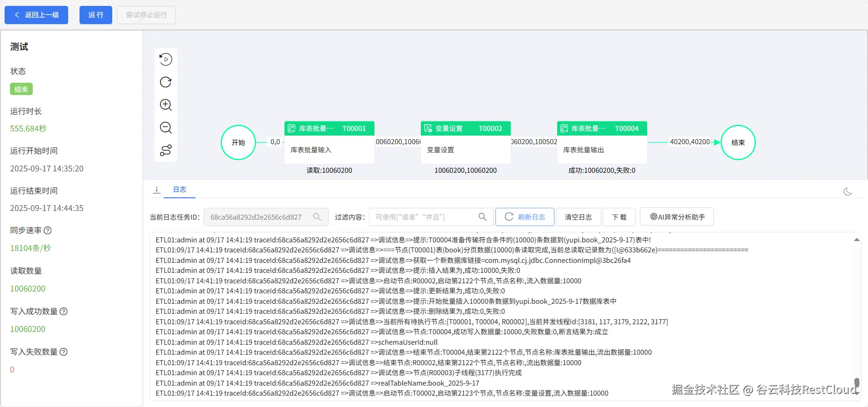Click the log scrollbar up arrow

857,240
